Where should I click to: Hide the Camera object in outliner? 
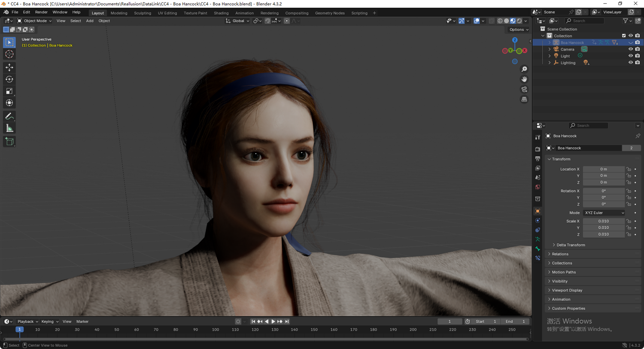(x=630, y=49)
